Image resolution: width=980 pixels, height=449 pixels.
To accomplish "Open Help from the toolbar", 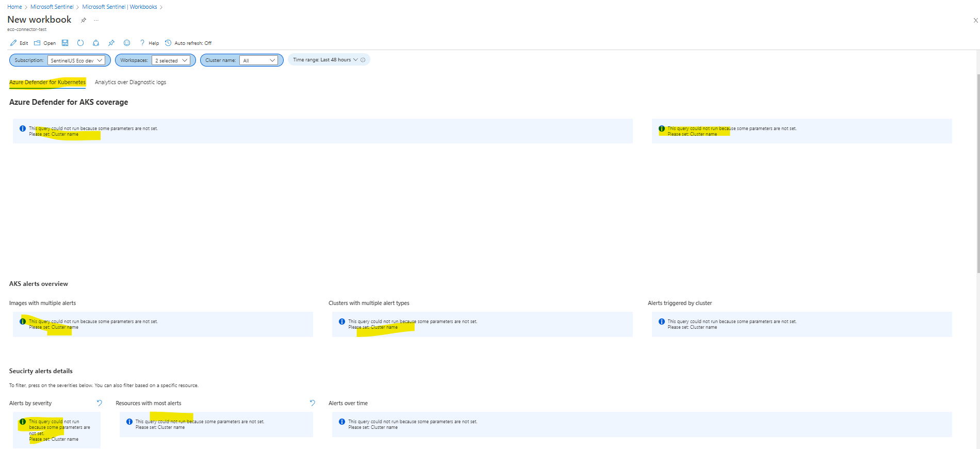I will pyautogui.click(x=149, y=43).
